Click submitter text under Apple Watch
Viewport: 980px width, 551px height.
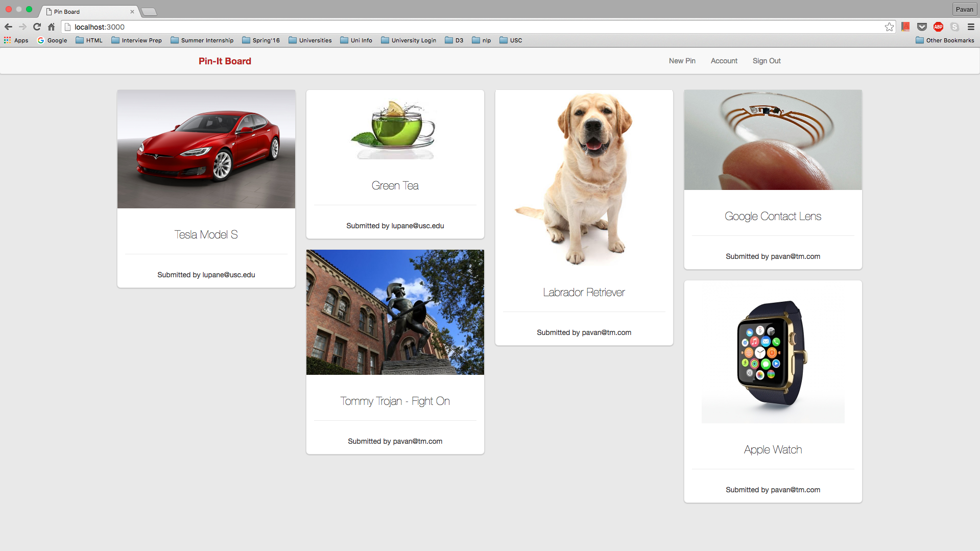[773, 490]
